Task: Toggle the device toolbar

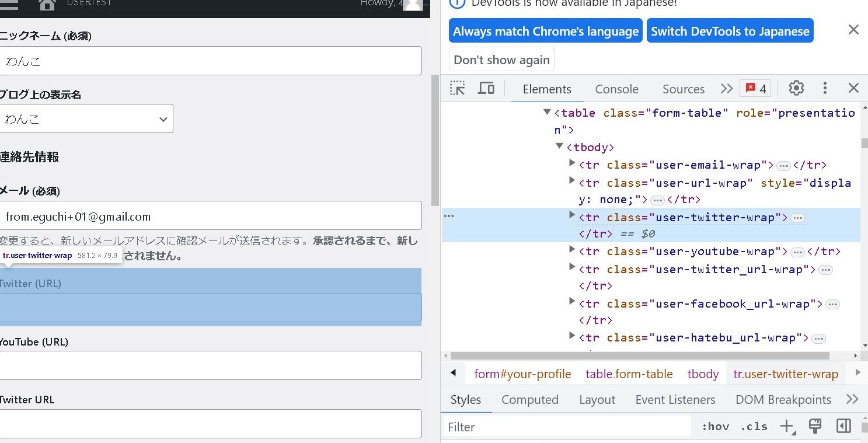Action: tap(486, 88)
